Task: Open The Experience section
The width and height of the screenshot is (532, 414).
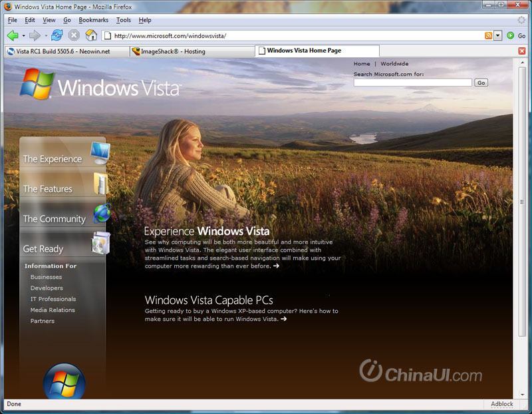Action: [53, 159]
